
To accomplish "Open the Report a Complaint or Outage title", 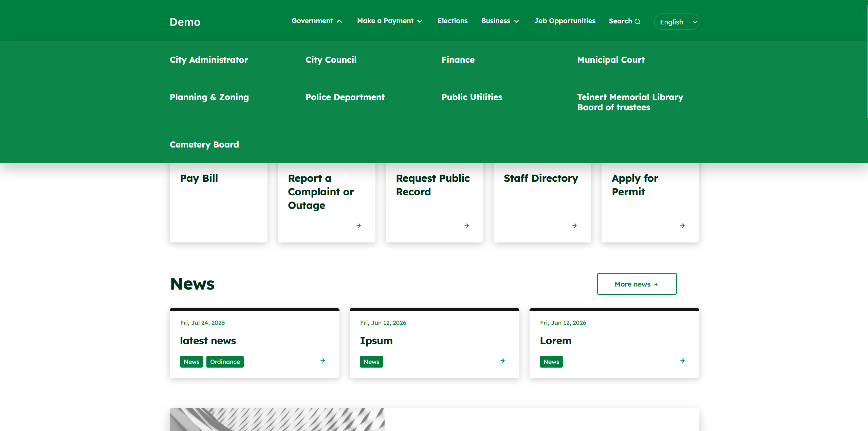I will (x=321, y=192).
